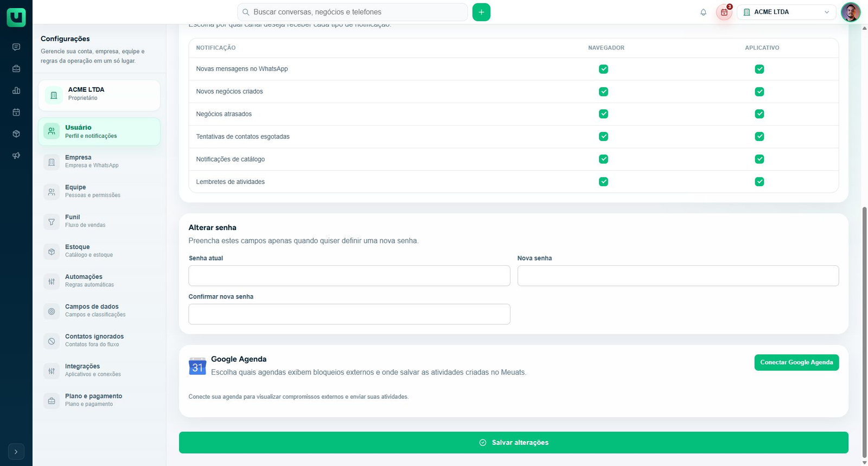
Task: Open Automações settings section
Action: tap(99, 281)
